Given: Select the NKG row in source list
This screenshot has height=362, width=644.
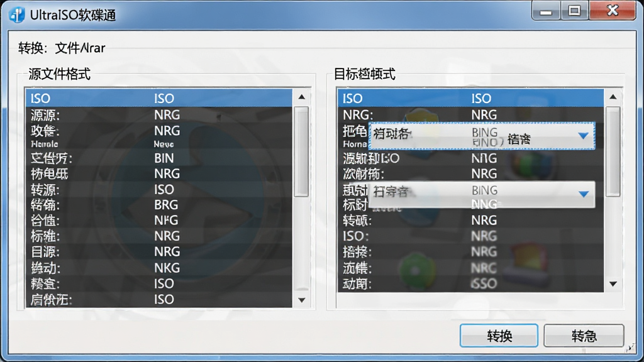Looking at the screenshot, I should tap(159, 268).
